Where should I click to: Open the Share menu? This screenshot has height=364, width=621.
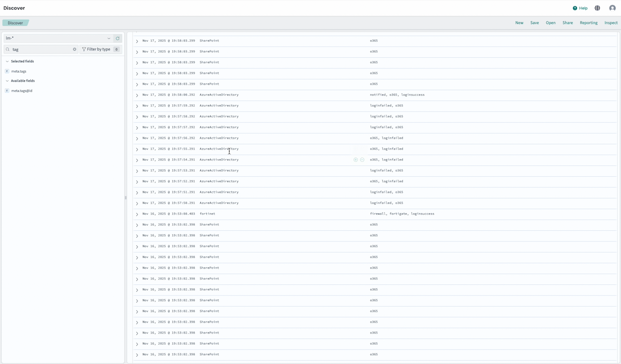click(568, 23)
